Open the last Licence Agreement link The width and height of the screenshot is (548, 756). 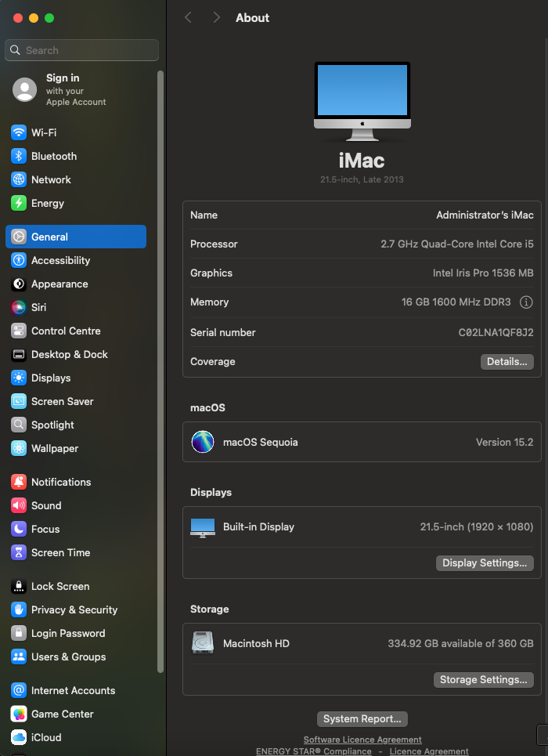429,751
